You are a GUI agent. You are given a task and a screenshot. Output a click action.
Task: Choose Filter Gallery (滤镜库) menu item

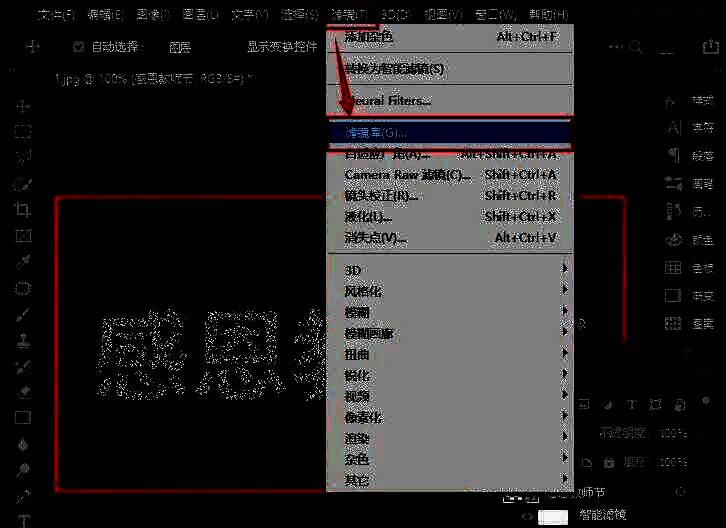450,133
